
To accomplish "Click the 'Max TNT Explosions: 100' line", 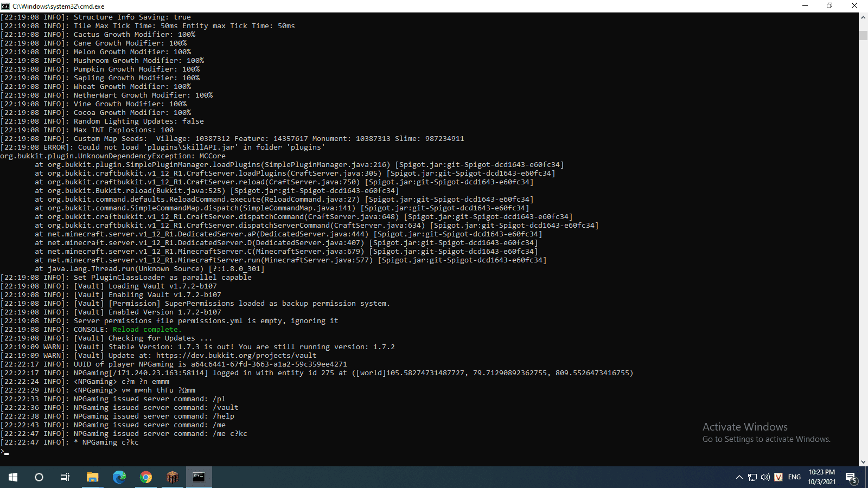I will pyautogui.click(x=87, y=130).
